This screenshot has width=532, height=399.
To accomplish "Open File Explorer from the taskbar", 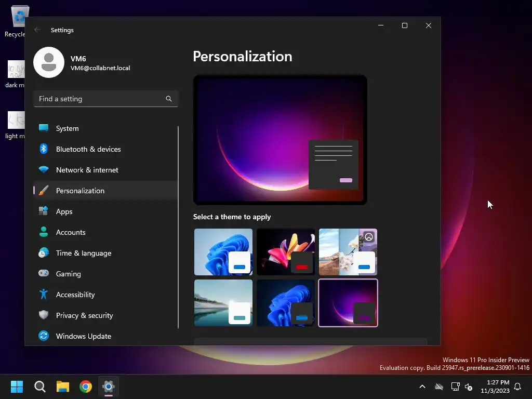I will (x=63, y=387).
